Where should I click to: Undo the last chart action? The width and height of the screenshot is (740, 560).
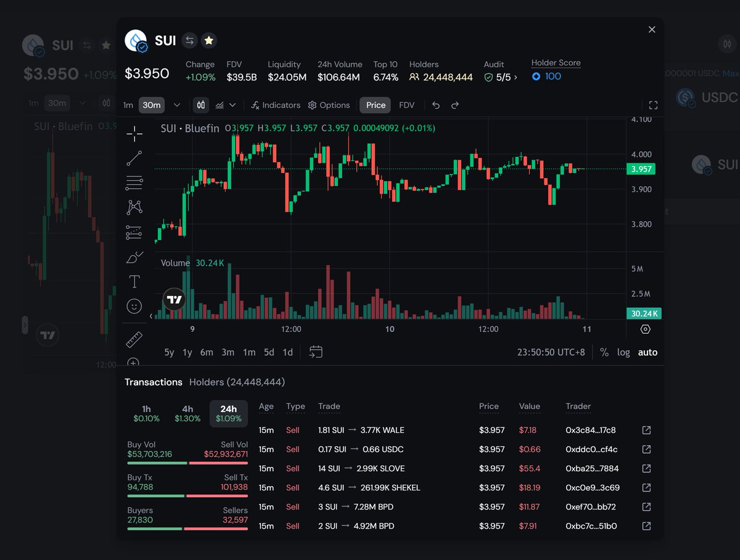pyautogui.click(x=436, y=105)
